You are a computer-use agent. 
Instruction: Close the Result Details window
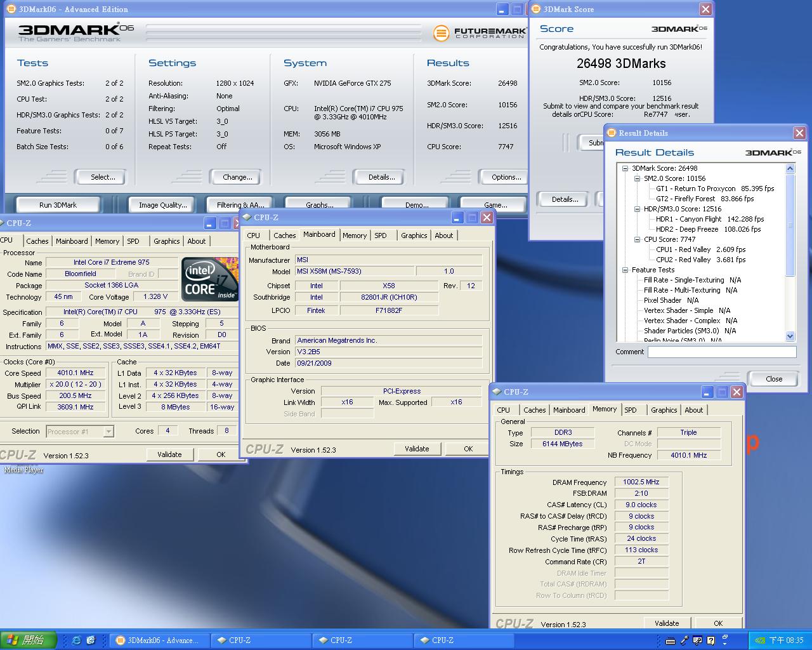(x=799, y=133)
